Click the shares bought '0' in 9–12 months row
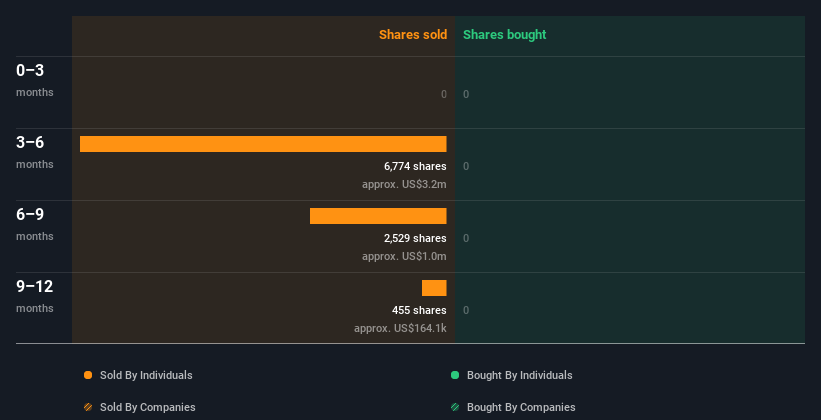821x420 pixels. point(466,310)
